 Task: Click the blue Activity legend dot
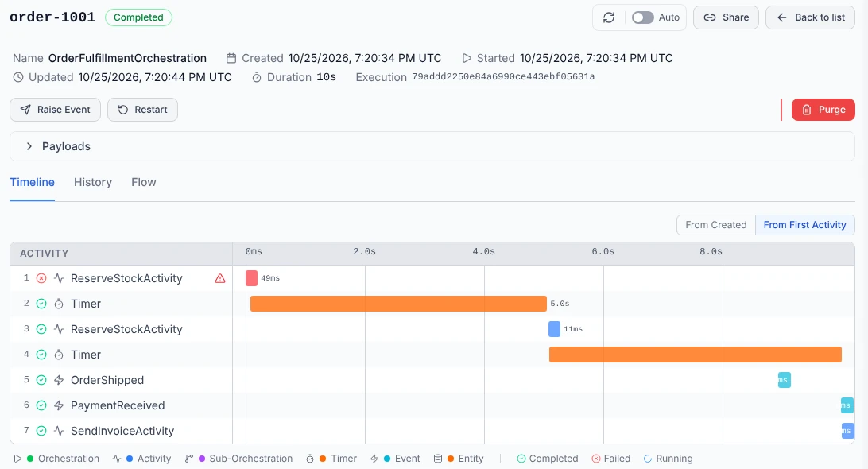coord(130,459)
